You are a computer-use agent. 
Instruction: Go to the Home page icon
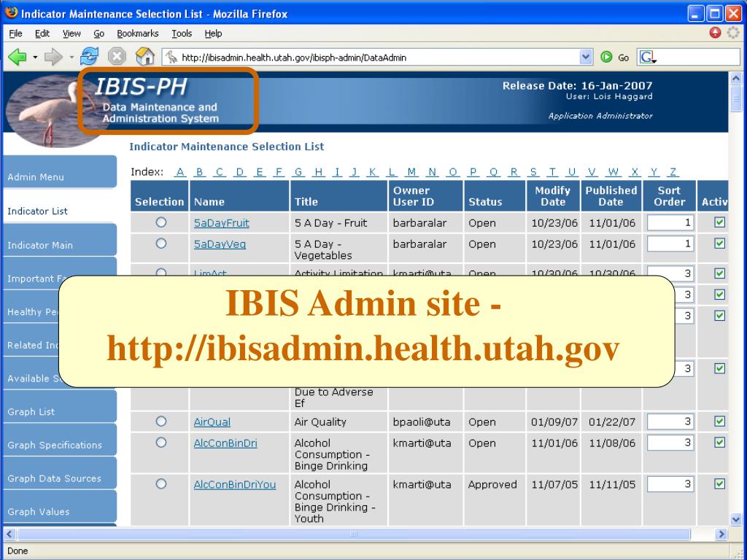pos(145,57)
